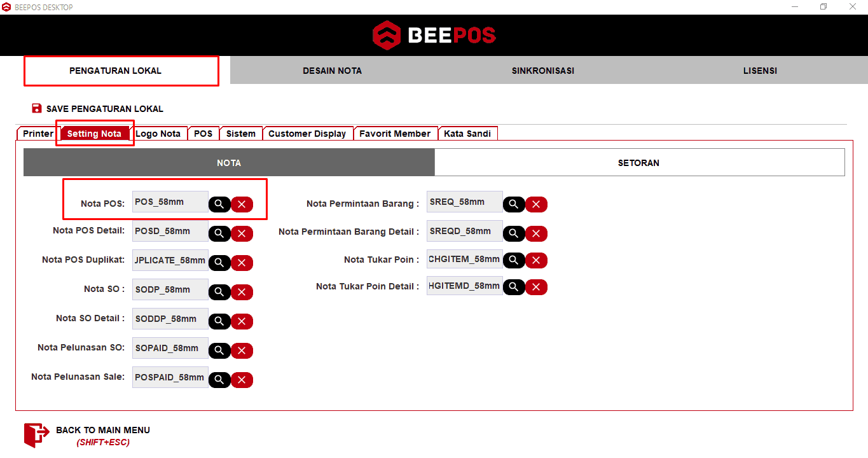The image size is (868, 458).
Task: Remove the Nota POS Duplikat template
Action: coord(242,263)
